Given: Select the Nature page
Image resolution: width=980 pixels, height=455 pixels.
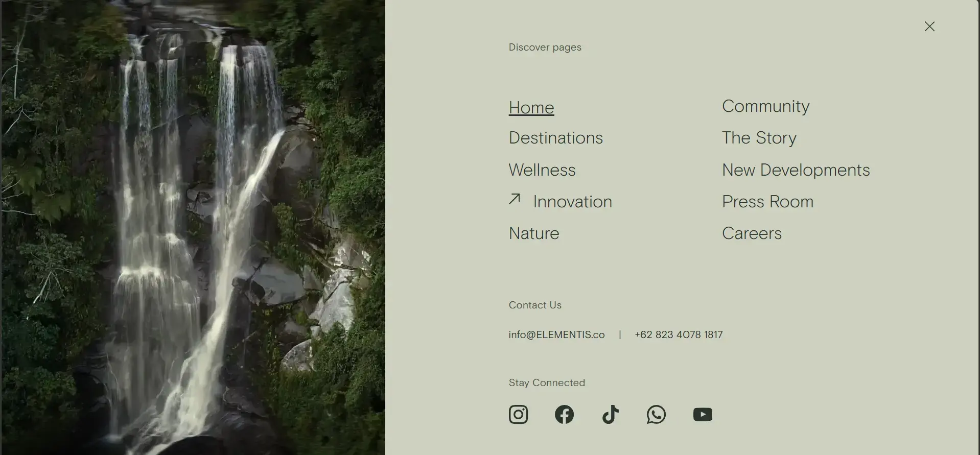Looking at the screenshot, I should pos(534,233).
